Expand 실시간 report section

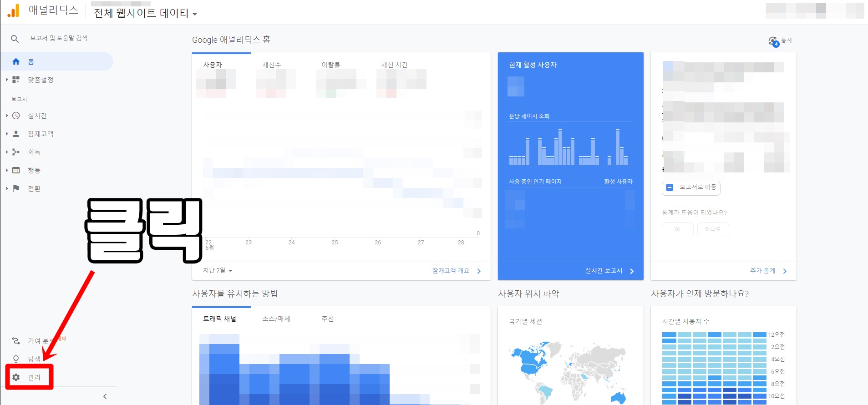[x=7, y=116]
